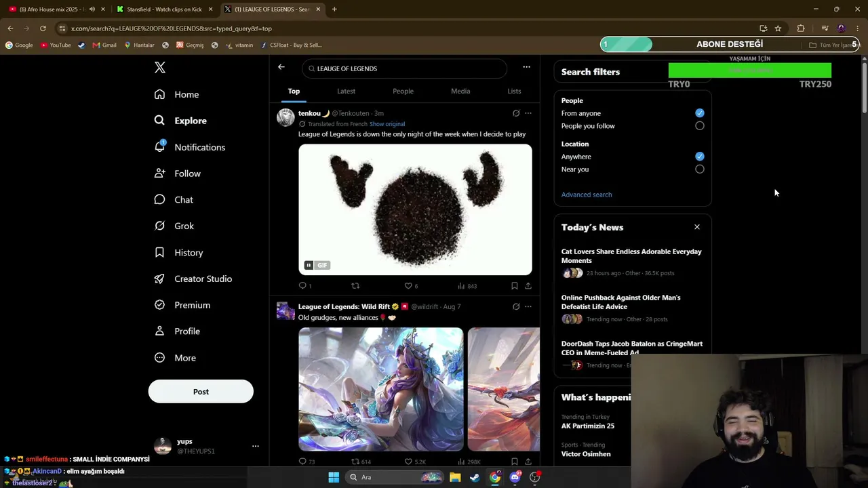Open the X logo home link
868x488 pixels.
[x=159, y=67]
